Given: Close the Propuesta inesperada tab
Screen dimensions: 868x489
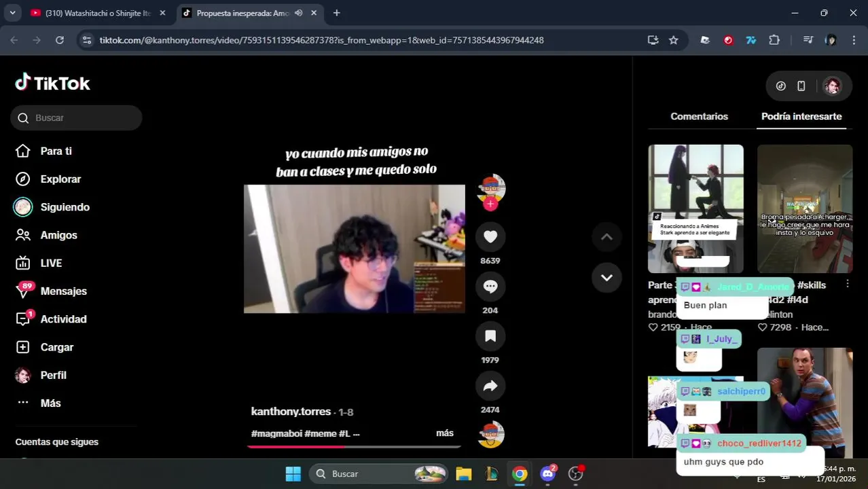Looking at the screenshot, I should tap(314, 13).
